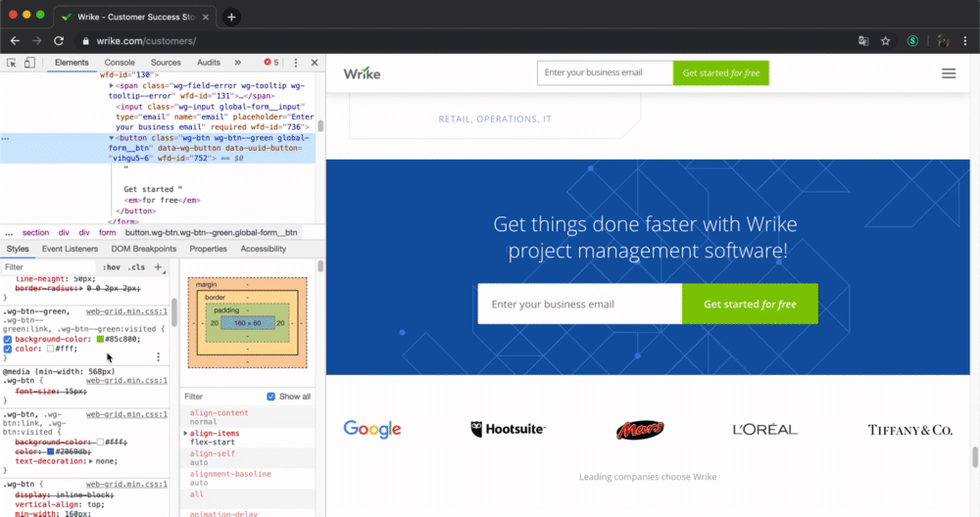Click the Wrike logo
This screenshot has width=980, height=517.
(x=362, y=73)
